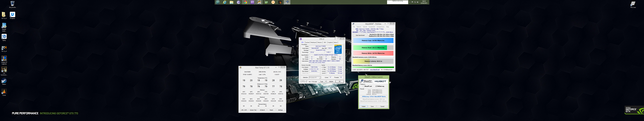Click the first globe icon in the taskbar
Image resolution: width=644 pixels, height=121 pixels.
[x=218, y=2]
